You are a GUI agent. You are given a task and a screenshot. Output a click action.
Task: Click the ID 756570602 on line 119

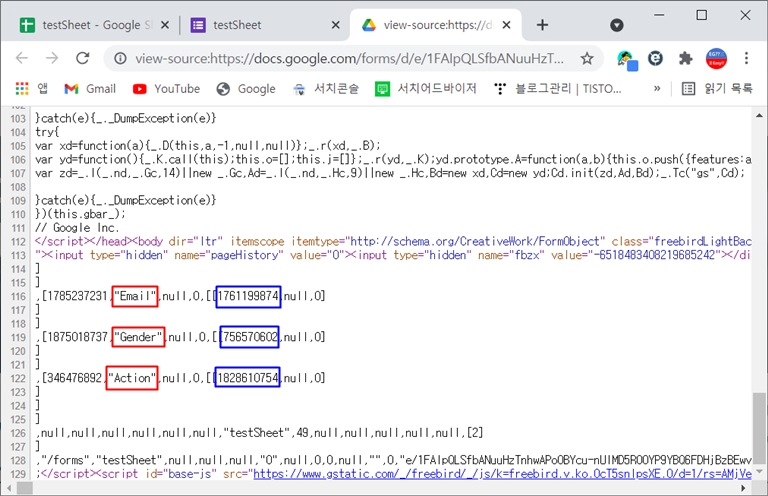250,337
